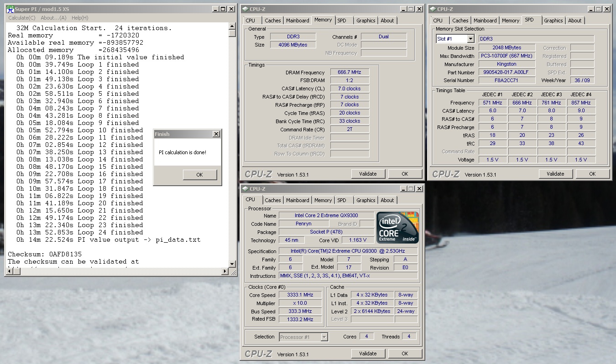Click Validate in the CPU window
This screenshot has height=364, width=616.
368,354
